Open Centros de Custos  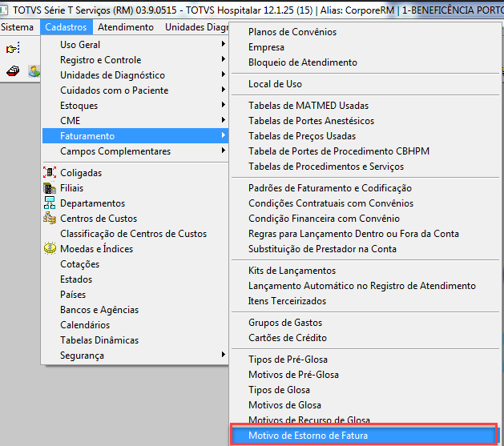tap(135, 219)
